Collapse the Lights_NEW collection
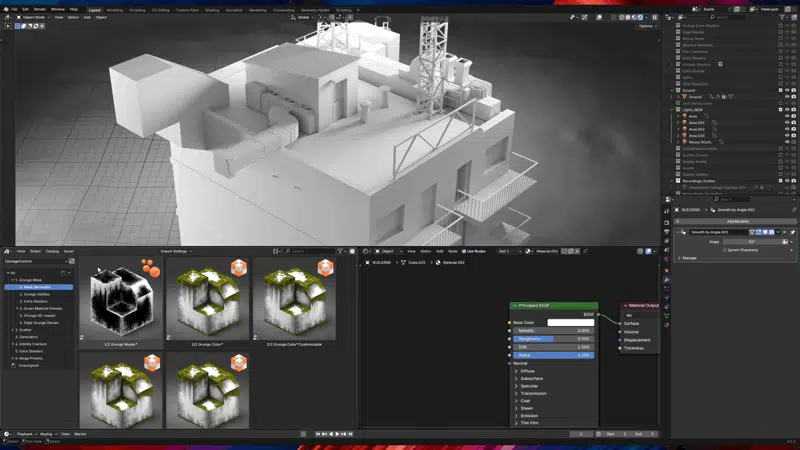Screen dimensions: 800x450 pyautogui.click(x=672, y=110)
